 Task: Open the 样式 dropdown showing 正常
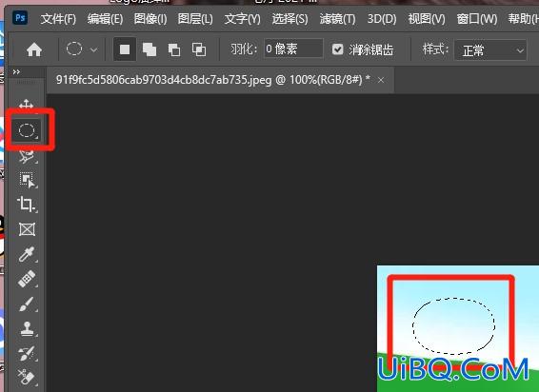click(490, 50)
